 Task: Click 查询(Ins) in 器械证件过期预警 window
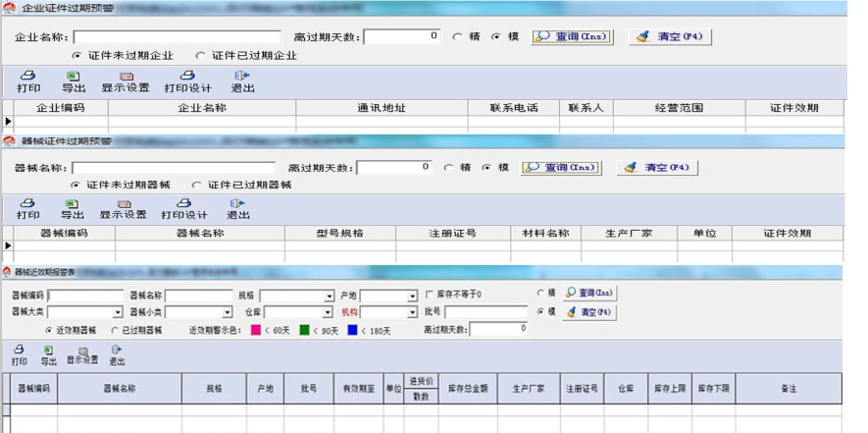tap(561, 168)
